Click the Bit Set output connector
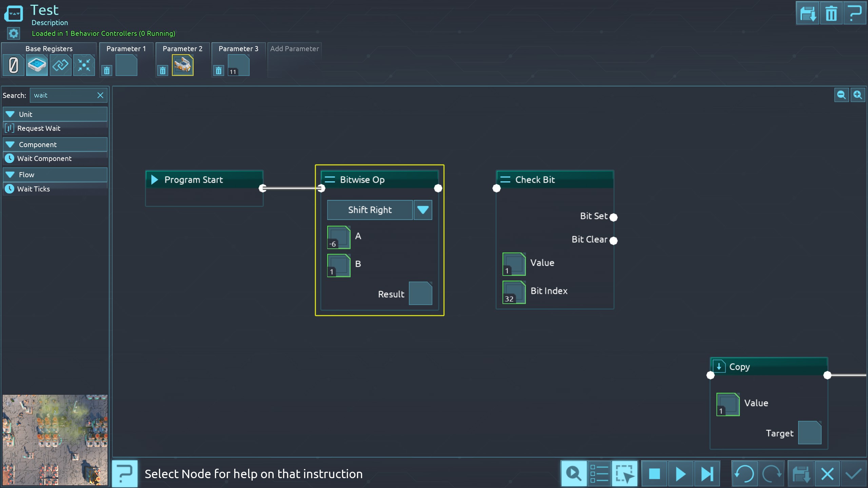Viewport: 868px width, 488px height. pos(613,217)
